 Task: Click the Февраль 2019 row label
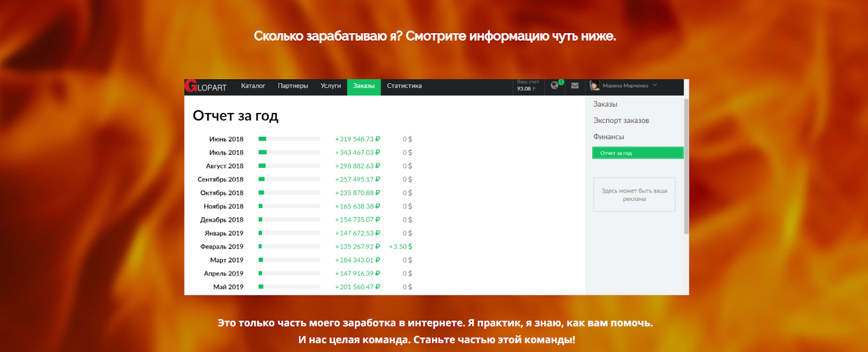(222, 247)
